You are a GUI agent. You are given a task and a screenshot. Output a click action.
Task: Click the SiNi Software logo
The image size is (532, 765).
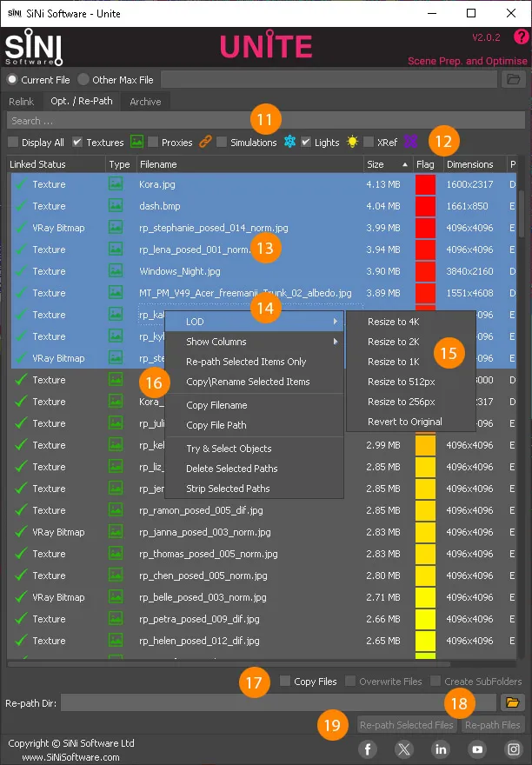34,47
